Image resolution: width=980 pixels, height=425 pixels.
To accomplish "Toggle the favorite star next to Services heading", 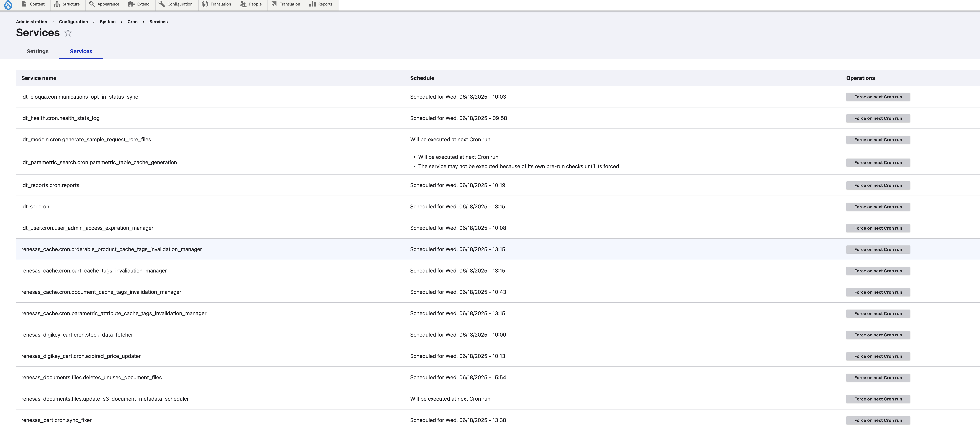I will click(x=68, y=33).
